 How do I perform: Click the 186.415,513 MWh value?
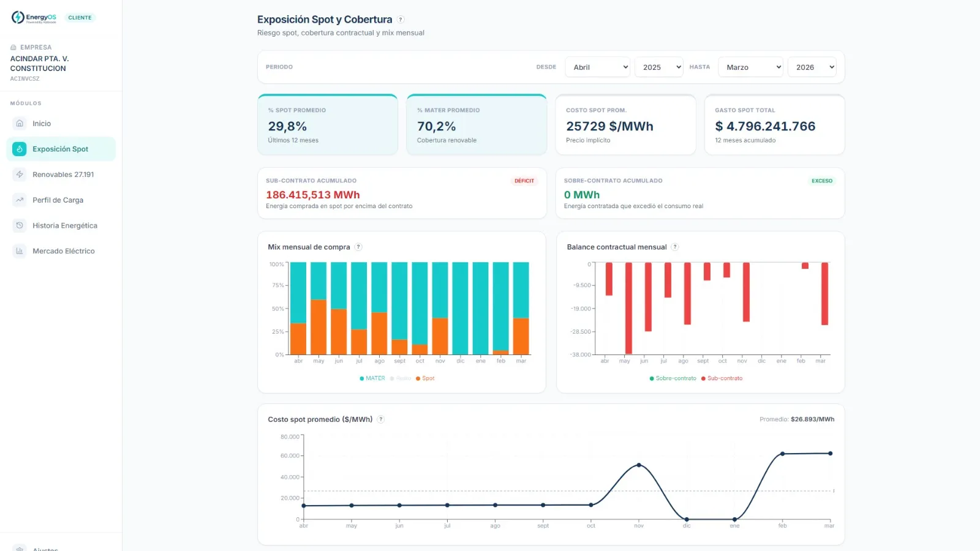click(x=313, y=195)
